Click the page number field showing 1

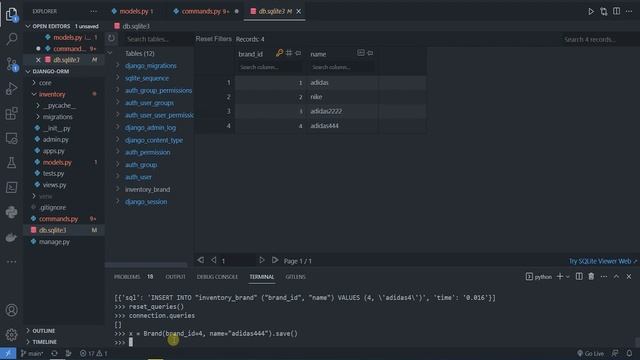click(x=237, y=260)
